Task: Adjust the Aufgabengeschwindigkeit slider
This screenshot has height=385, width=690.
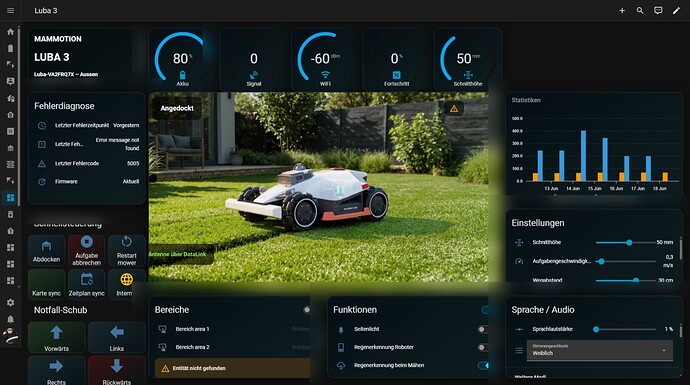Action: (625, 261)
